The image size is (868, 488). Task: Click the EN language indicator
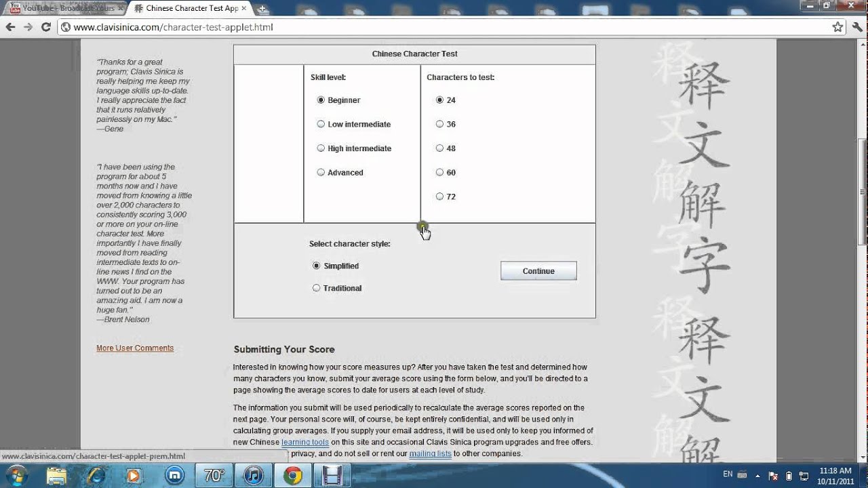point(728,474)
